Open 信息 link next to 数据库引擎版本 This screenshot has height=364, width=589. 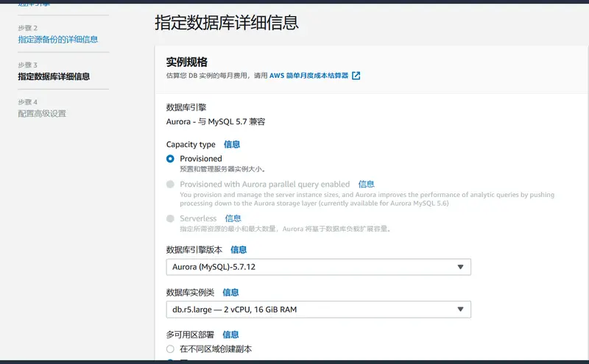[239, 250]
